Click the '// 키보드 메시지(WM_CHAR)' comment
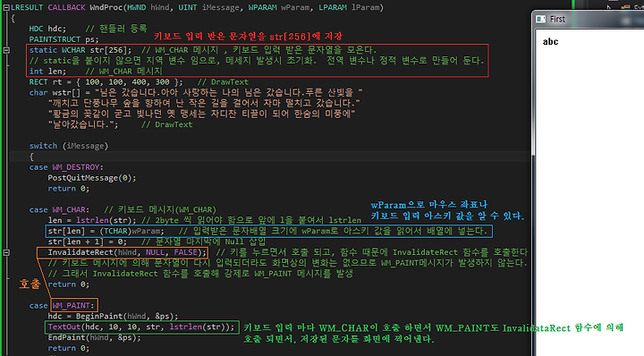 coord(160,210)
